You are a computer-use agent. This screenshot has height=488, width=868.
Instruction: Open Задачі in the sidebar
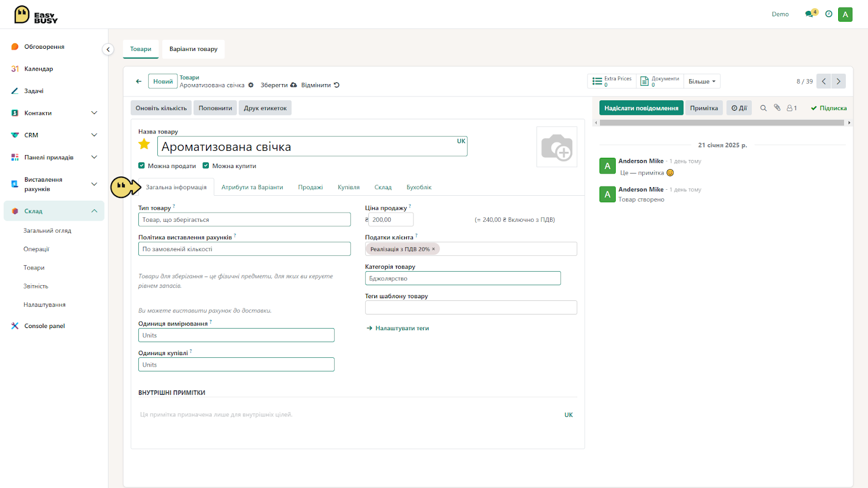34,91
